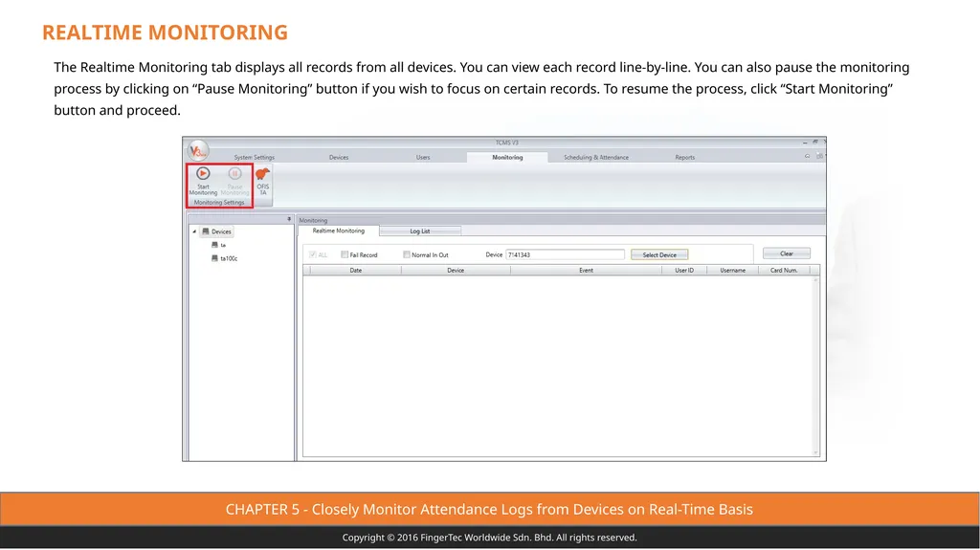This screenshot has width=980, height=550.
Task: Sort by the Date column header
Action: click(x=356, y=270)
